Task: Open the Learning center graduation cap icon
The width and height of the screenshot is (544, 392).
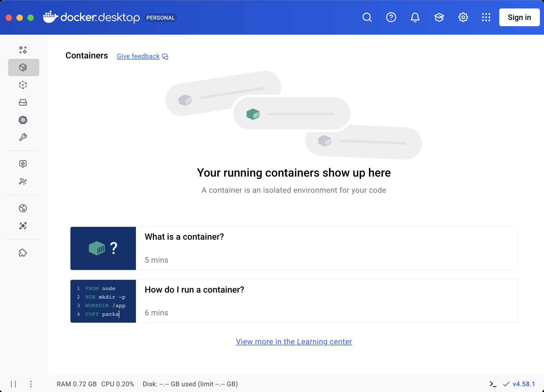Action: [439, 17]
